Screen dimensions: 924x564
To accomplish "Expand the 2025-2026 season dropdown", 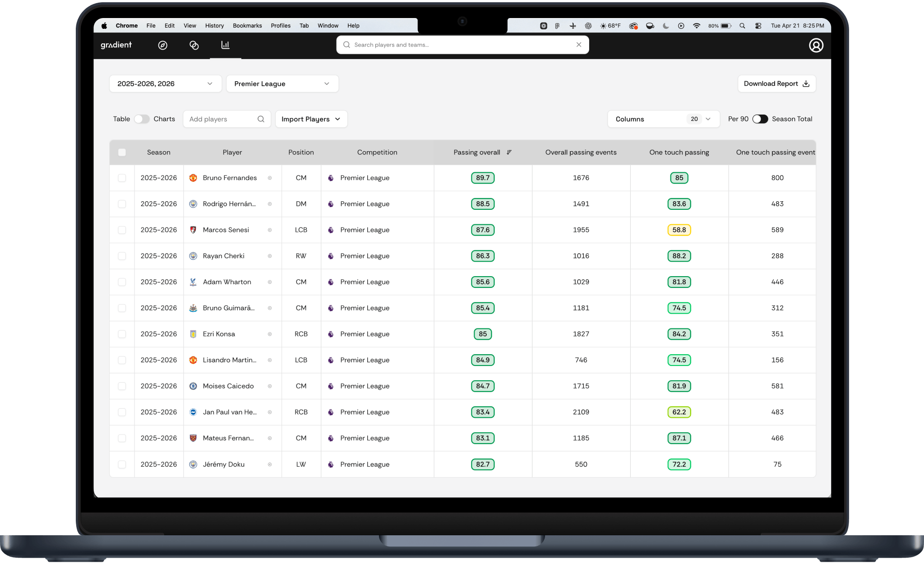I will pyautogui.click(x=165, y=84).
